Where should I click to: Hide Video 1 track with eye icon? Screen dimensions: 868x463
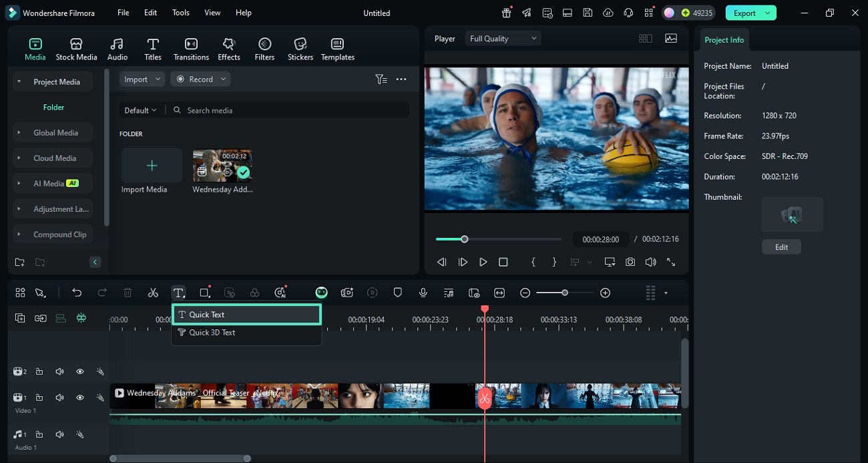pyautogui.click(x=79, y=398)
